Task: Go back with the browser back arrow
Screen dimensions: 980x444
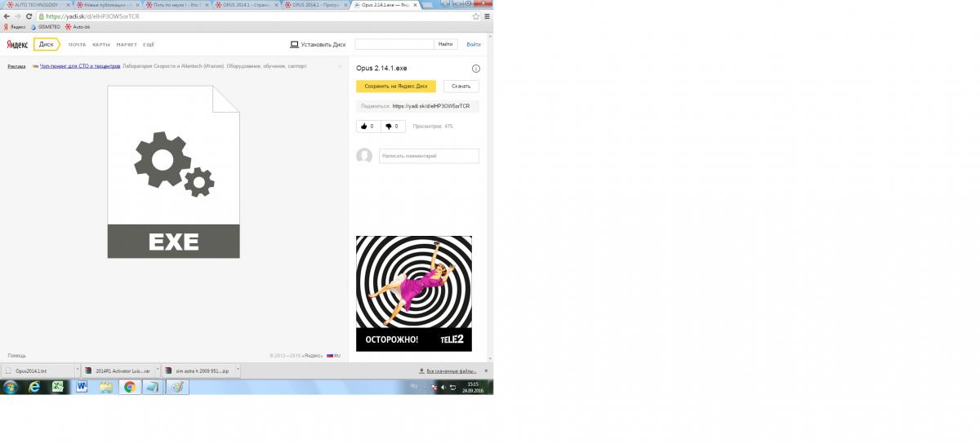Action: pos(7,16)
